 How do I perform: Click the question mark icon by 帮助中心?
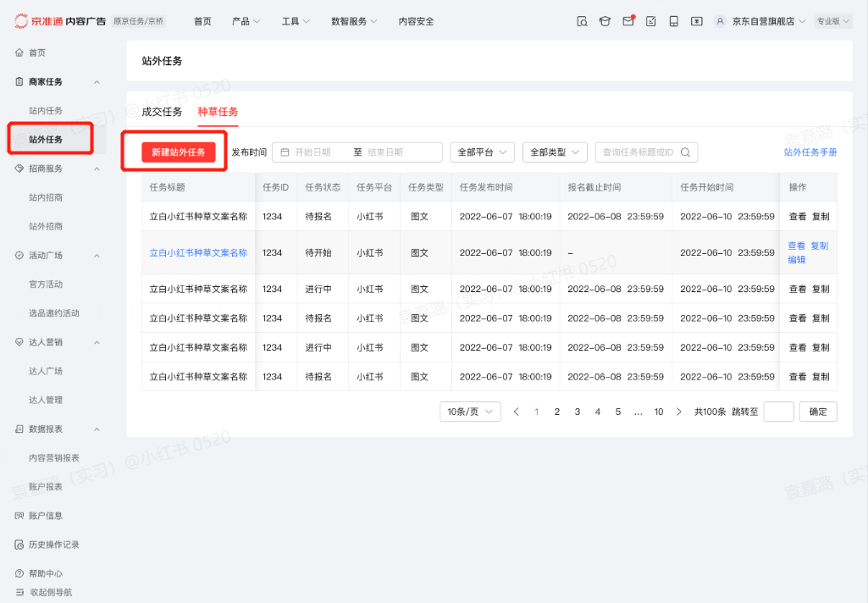tap(19, 573)
